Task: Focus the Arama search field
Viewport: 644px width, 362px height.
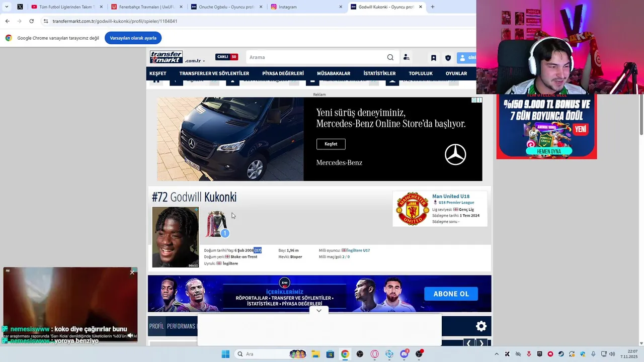Action: click(316, 57)
